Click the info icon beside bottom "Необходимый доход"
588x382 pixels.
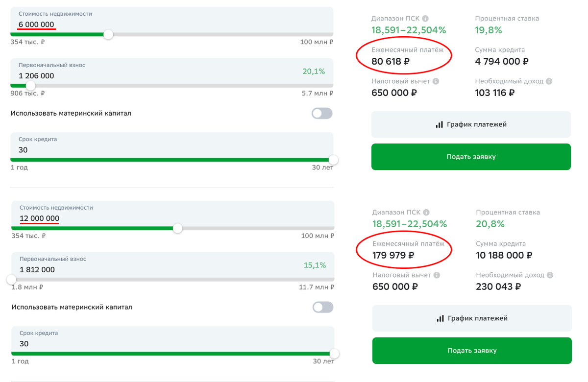[550, 274]
